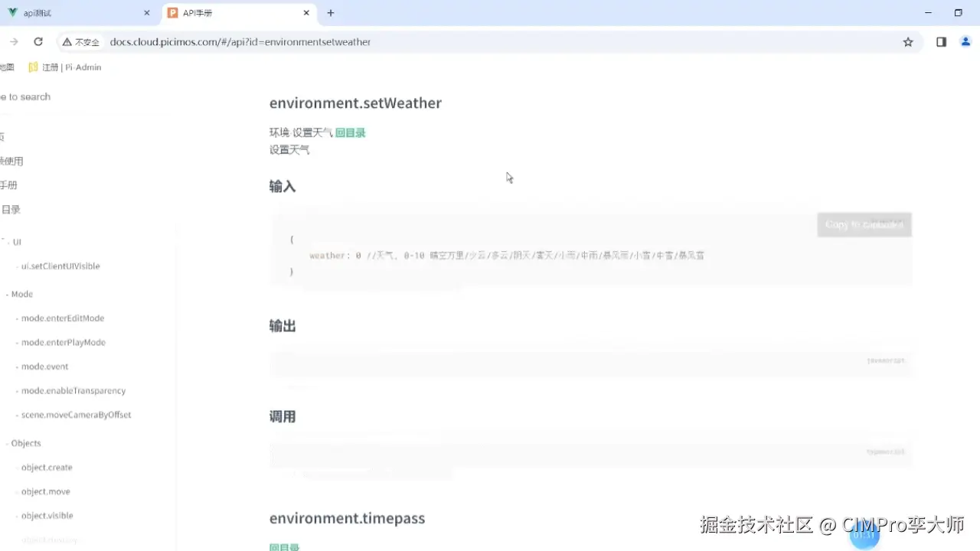Click the Copy to Clipboard button
The height and width of the screenshot is (551, 980).
pyautogui.click(x=864, y=224)
